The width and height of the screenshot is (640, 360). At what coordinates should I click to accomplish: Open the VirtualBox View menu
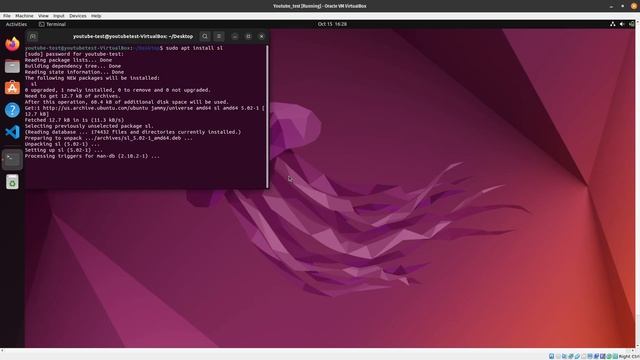coord(43,16)
